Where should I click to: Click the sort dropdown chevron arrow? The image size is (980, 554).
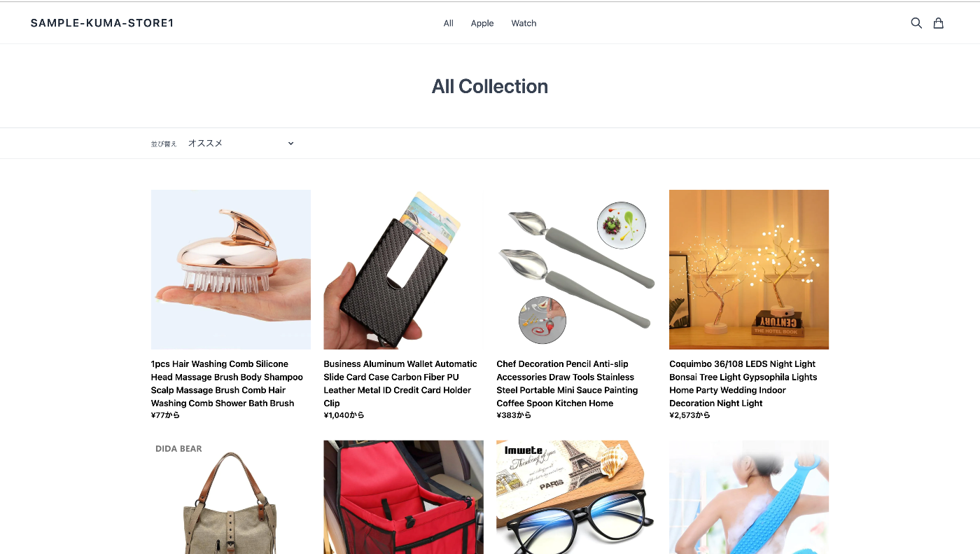tap(291, 144)
